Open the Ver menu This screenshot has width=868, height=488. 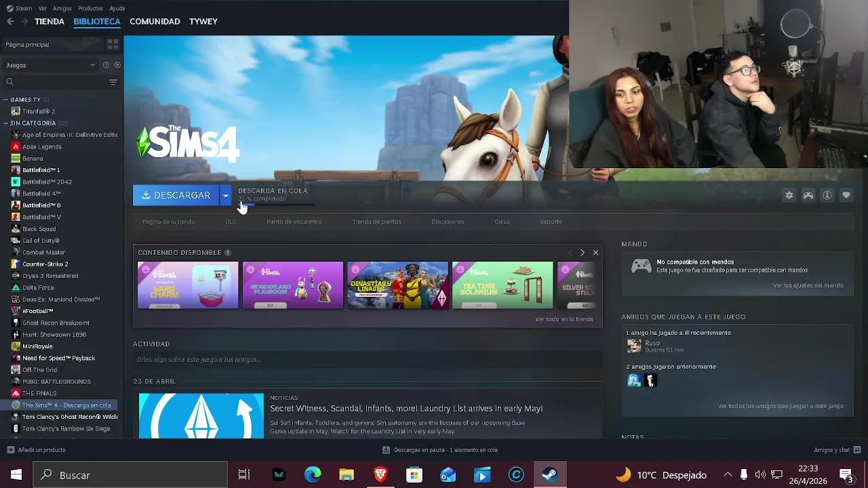tap(43, 8)
